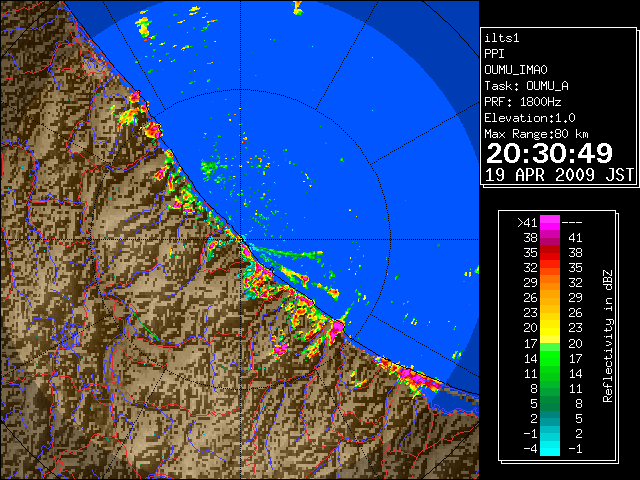
Task: Click the 'Max Range:80 km' line
Action: (537, 134)
